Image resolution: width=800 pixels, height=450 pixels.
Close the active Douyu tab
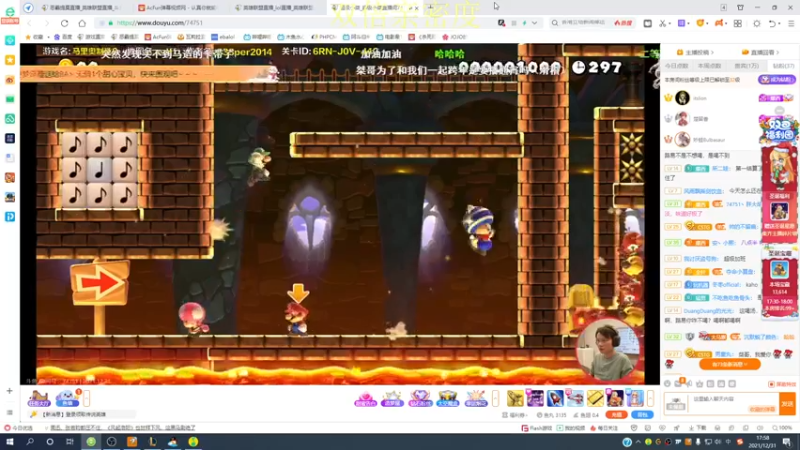417,8
